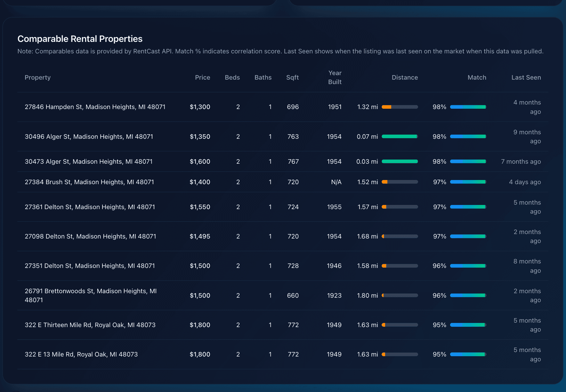Click the Distance column header

[405, 77]
